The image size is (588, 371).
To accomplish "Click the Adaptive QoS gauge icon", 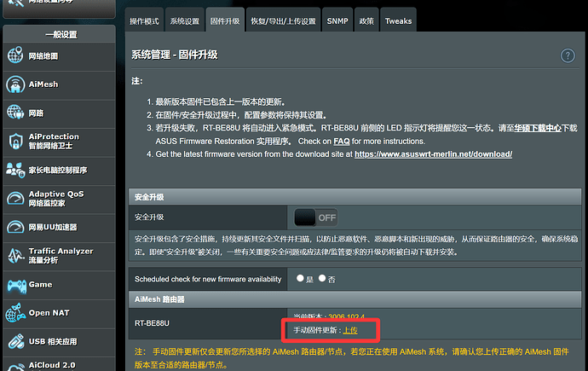I will click(15, 198).
